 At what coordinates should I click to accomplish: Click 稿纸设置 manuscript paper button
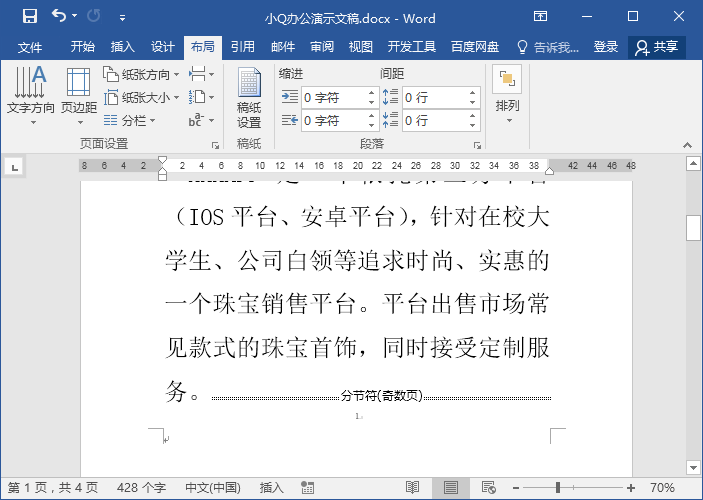click(249, 98)
